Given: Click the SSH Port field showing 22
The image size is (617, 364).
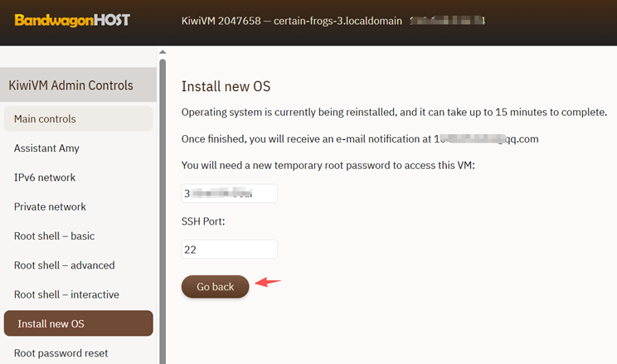Looking at the screenshot, I should click(x=229, y=249).
